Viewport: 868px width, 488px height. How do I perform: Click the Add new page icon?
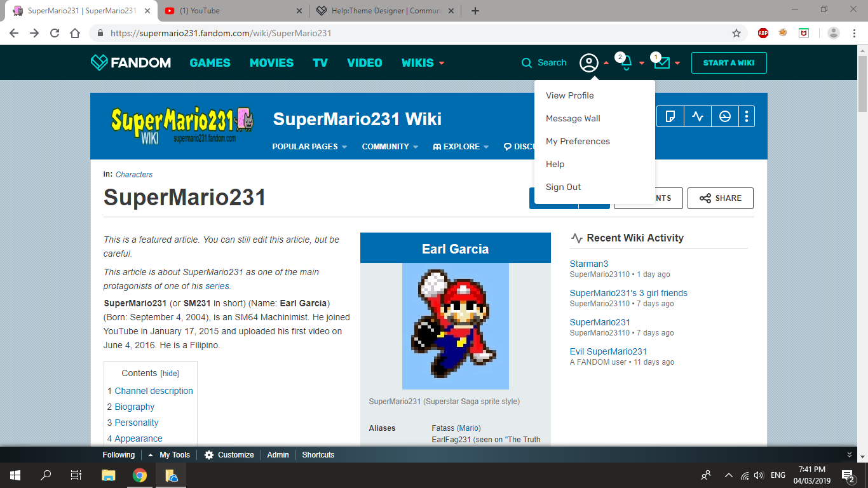point(670,116)
